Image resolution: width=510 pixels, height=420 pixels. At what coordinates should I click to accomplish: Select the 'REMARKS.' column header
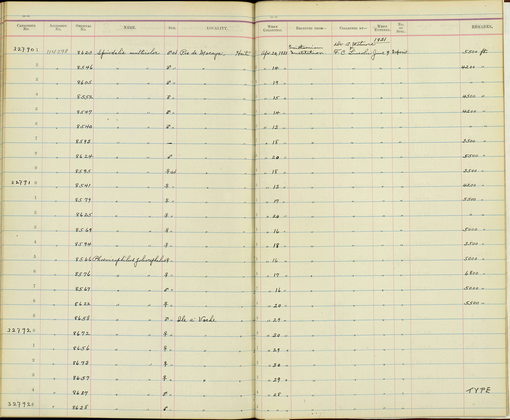[x=482, y=27]
